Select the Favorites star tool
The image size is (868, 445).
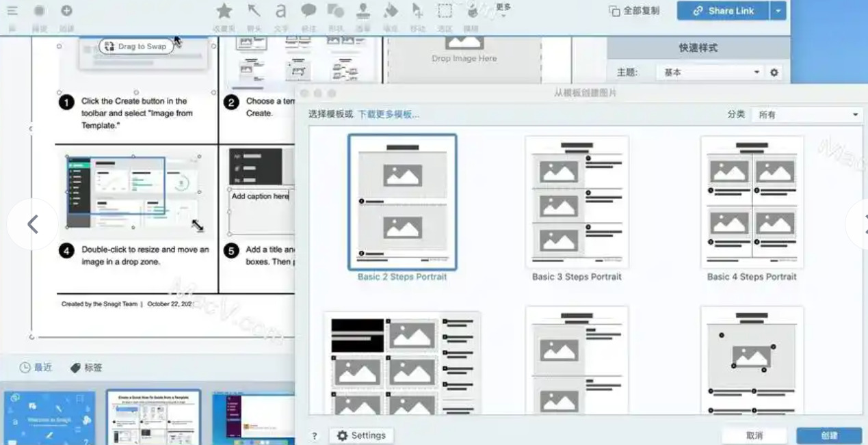224,11
